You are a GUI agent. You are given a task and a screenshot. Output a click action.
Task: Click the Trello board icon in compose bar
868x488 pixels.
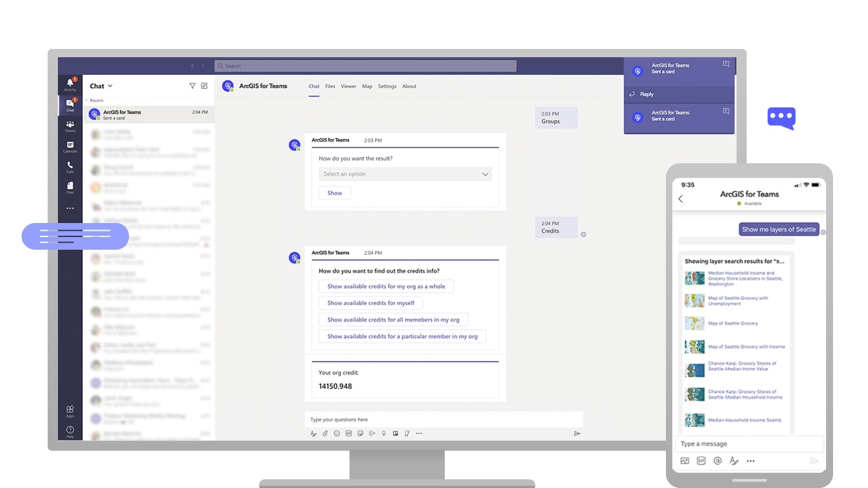click(395, 433)
